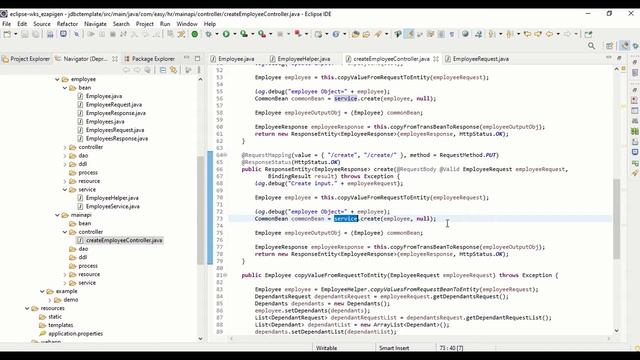The image size is (640, 360).
Task: Click the editor vertical scrollbar thumb
Action: (616, 218)
